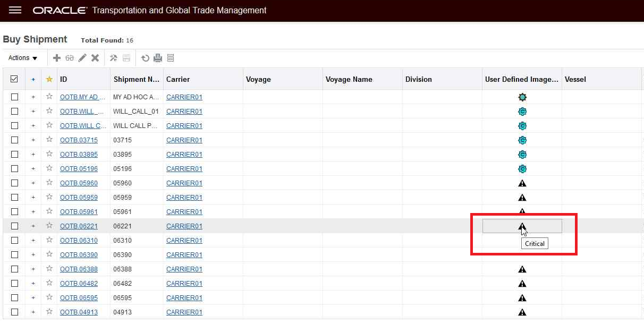Select checkbox for shipment 06221
Image resolution: width=644 pixels, height=324 pixels.
(14, 226)
